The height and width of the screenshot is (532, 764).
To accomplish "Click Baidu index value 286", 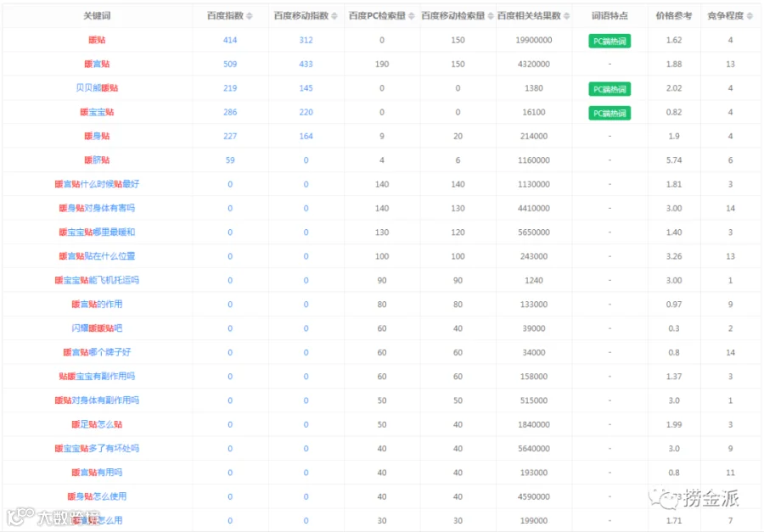I will 230,112.
